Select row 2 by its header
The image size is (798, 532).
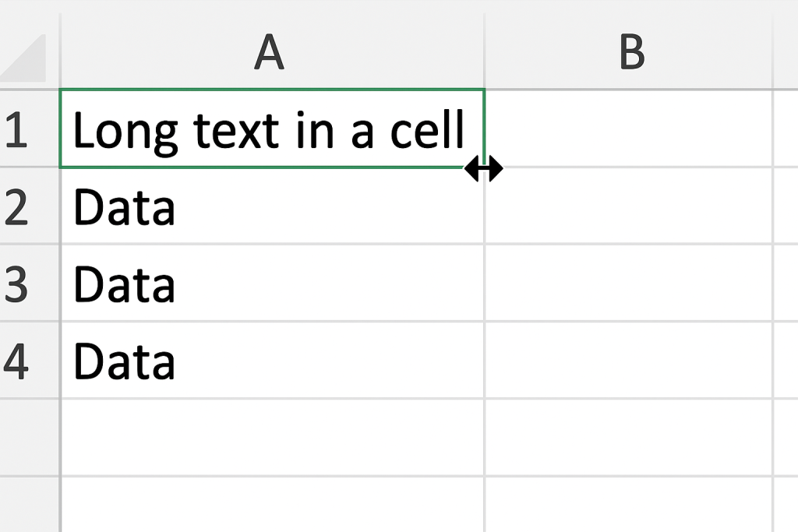[17, 206]
